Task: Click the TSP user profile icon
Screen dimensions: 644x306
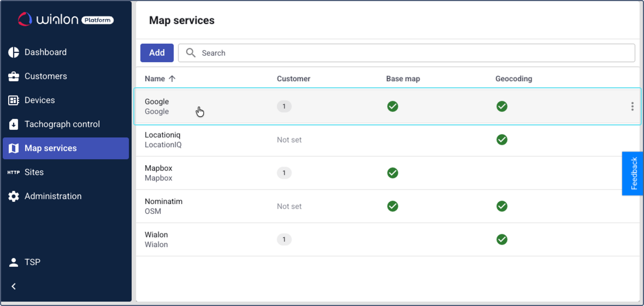Action: (x=14, y=262)
